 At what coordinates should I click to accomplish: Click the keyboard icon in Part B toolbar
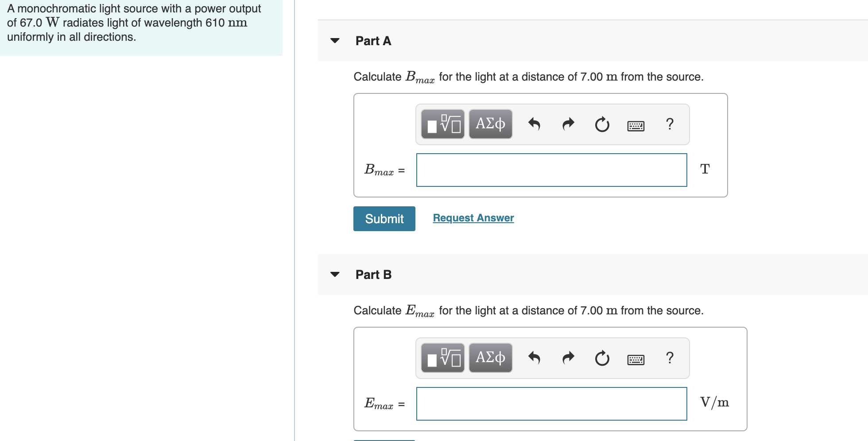pyautogui.click(x=635, y=359)
